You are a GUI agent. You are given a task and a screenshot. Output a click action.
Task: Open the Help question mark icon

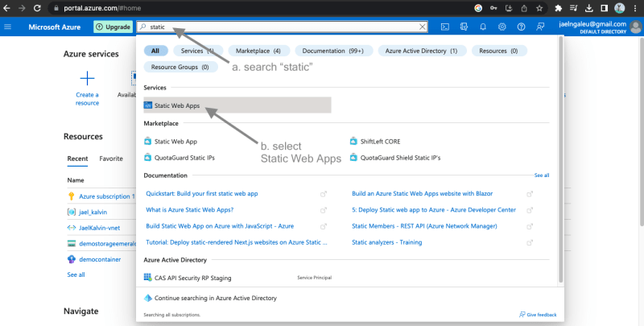point(521,27)
